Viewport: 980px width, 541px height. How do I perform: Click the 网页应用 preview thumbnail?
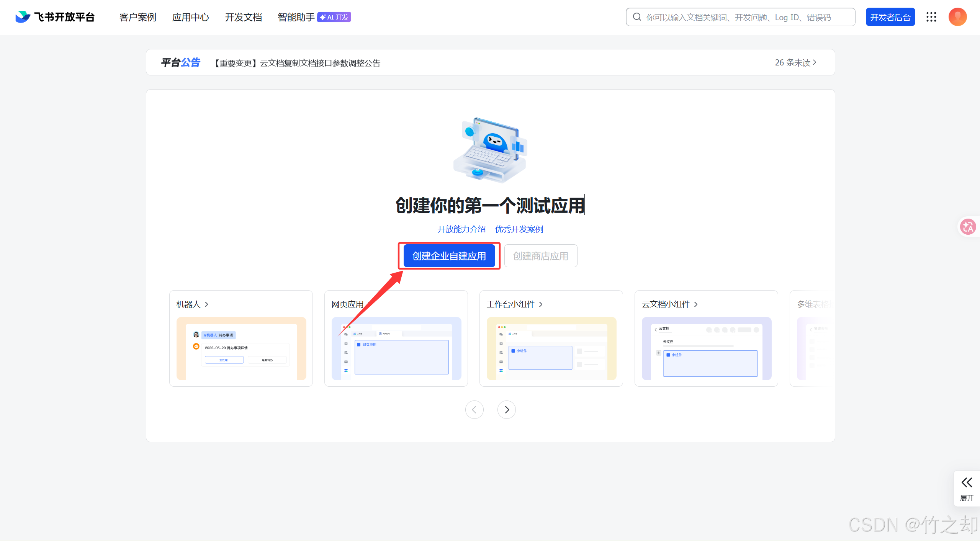click(x=396, y=348)
